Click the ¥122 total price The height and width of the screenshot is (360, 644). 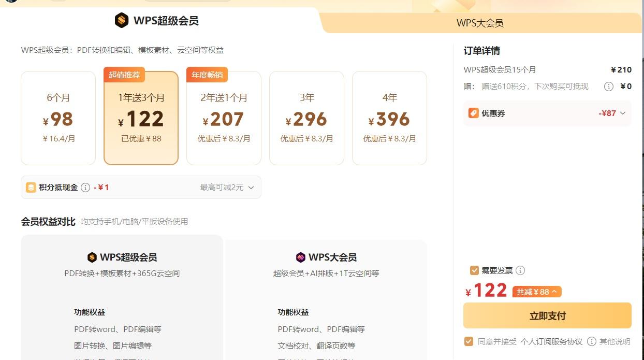point(486,291)
